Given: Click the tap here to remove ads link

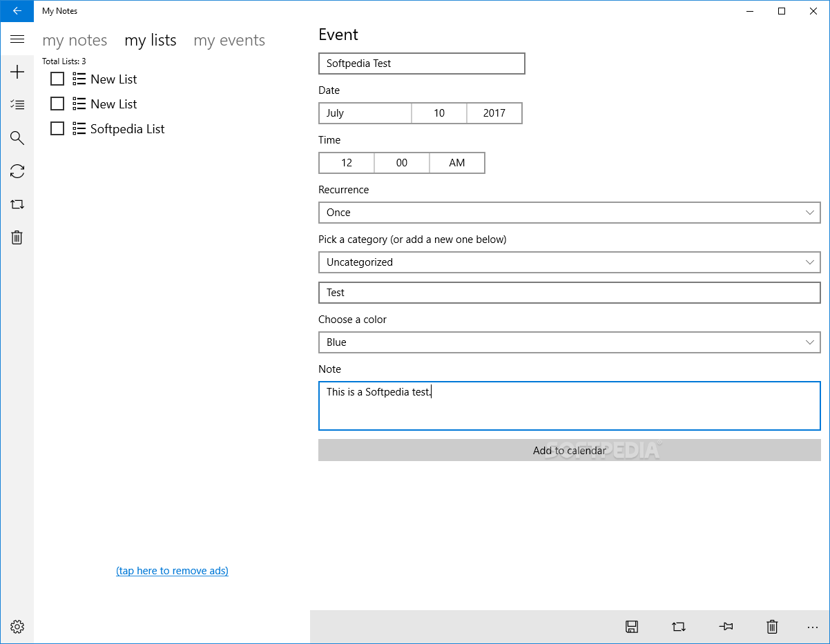Looking at the screenshot, I should click(173, 571).
